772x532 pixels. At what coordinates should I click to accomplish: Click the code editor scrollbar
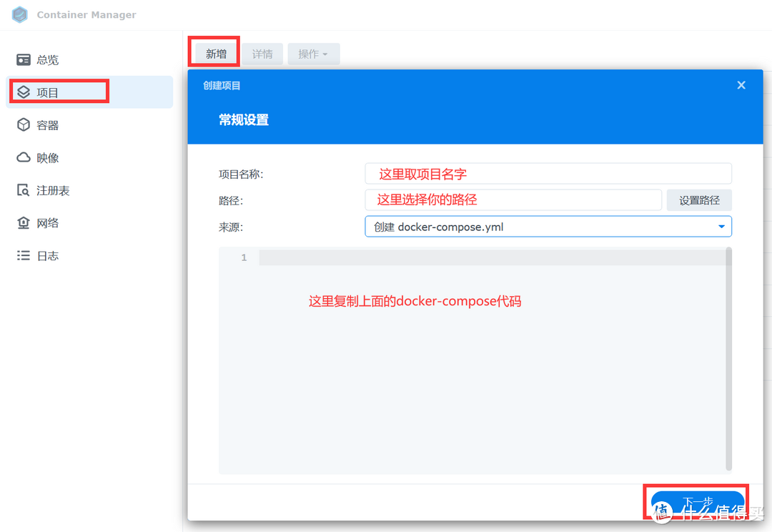(x=728, y=358)
